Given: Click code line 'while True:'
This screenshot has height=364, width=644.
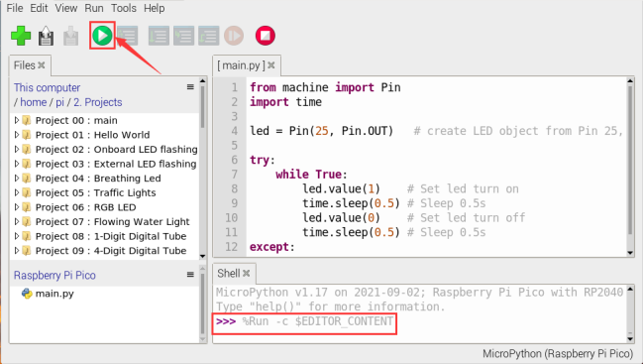Looking at the screenshot, I should (x=312, y=175).
